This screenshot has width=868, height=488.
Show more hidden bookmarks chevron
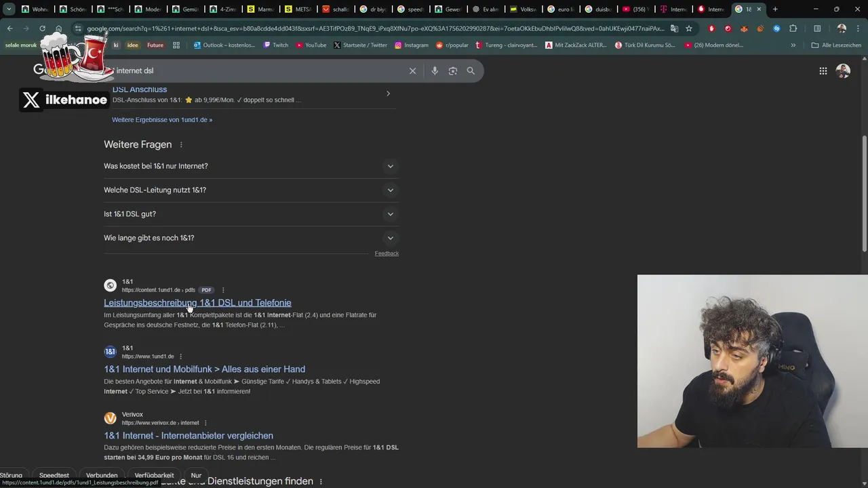coord(793,45)
